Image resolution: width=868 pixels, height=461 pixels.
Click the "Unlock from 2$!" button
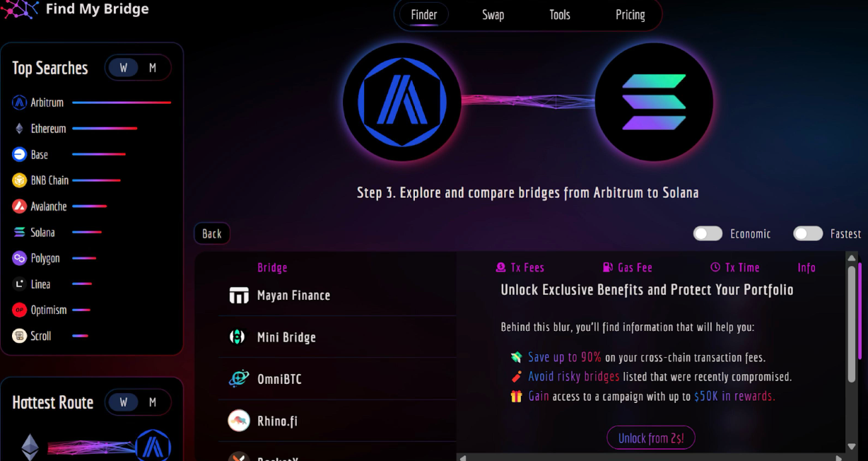(650, 438)
